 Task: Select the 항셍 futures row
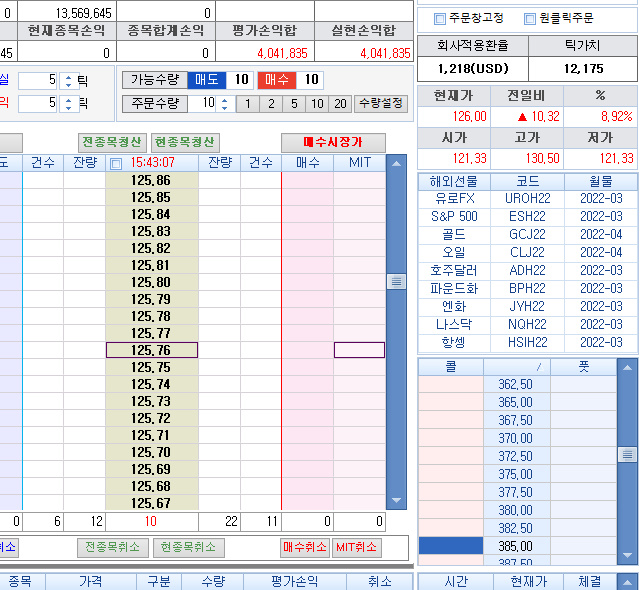[527, 343]
